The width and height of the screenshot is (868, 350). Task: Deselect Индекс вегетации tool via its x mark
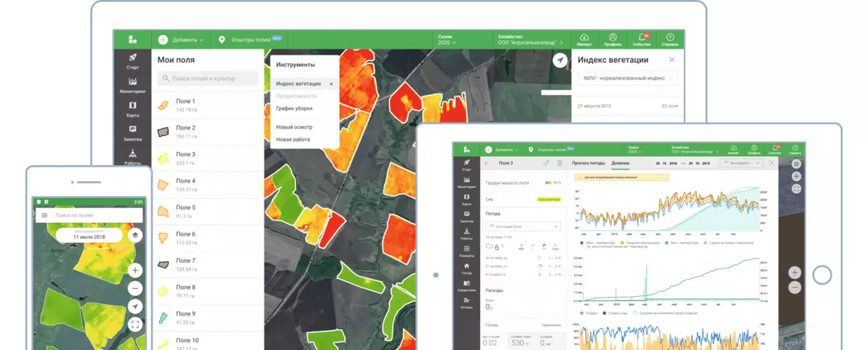(x=331, y=84)
